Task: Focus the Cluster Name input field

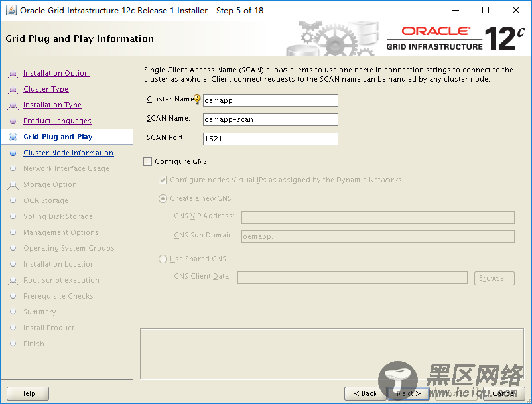Action: click(x=271, y=100)
